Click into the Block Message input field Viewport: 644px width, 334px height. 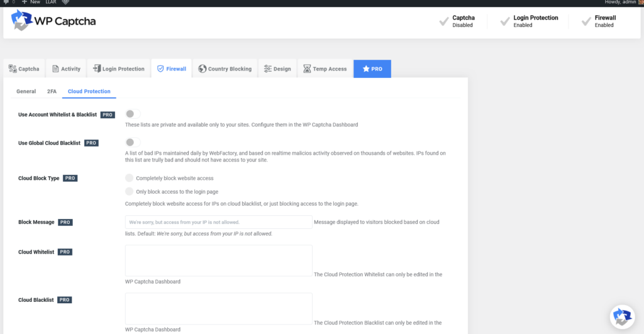coord(218,222)
